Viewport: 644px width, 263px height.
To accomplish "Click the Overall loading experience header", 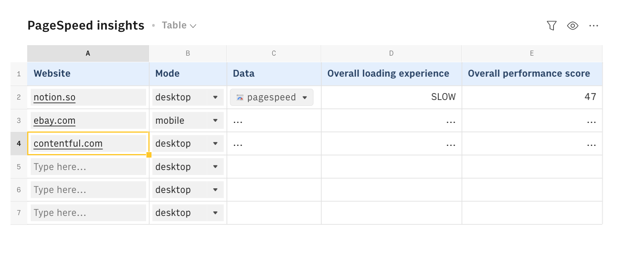I will (391, 74).
